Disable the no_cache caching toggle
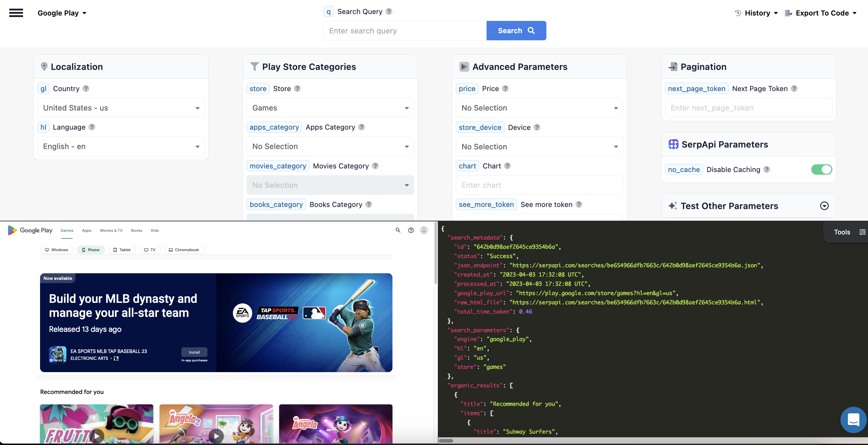The width and height of the screenshot is (868, 445). pyautogui.click(x=821, y=170)
